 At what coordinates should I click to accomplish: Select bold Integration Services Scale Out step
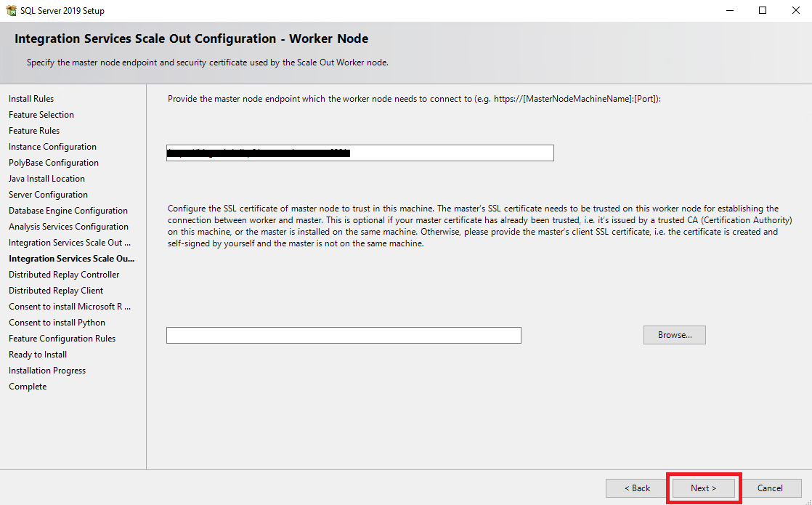[x=71, y=259]
